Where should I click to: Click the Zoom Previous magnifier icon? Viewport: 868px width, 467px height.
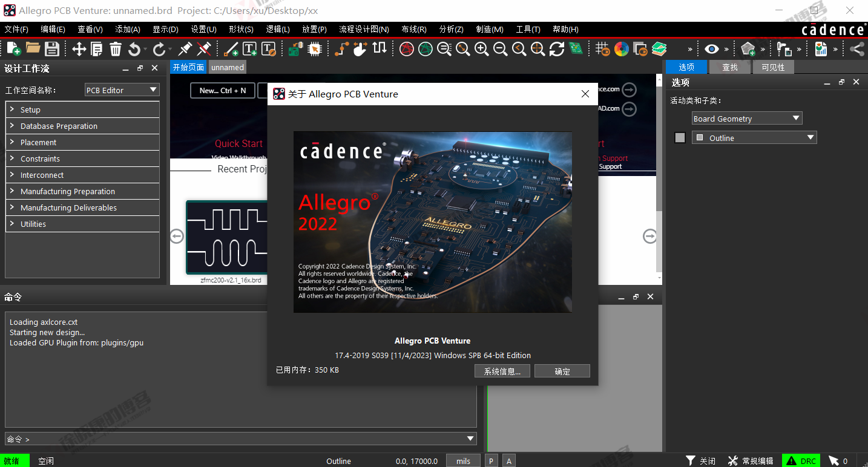(x=519, y=49)
